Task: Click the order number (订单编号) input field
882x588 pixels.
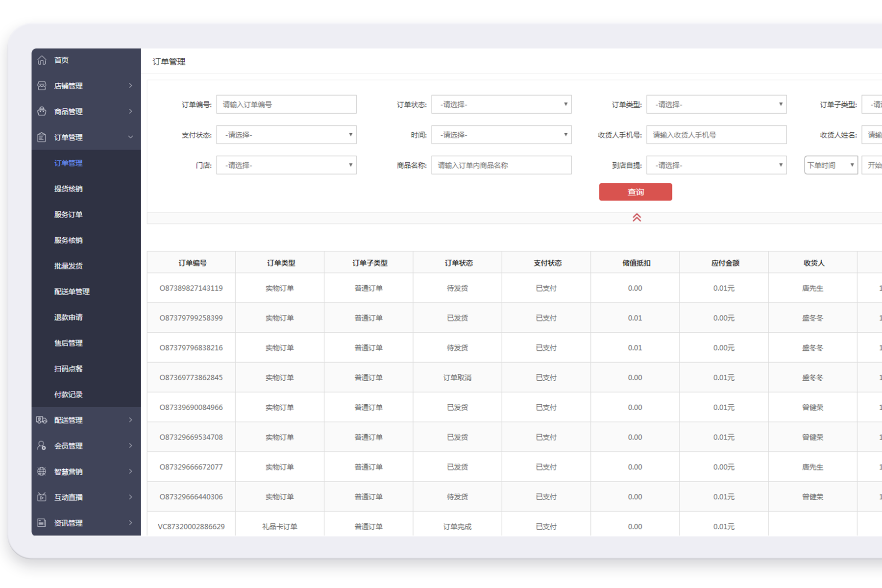Action: click(286, 104)
